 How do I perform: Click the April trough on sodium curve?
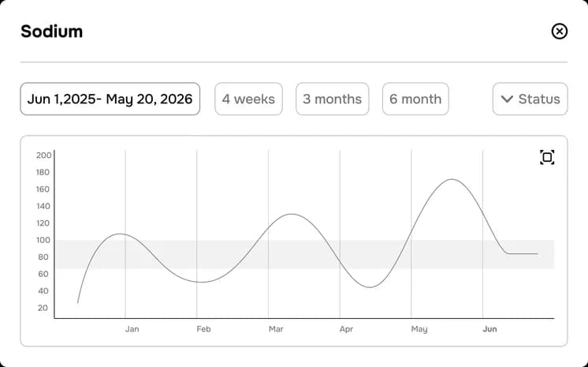[370, 287]
